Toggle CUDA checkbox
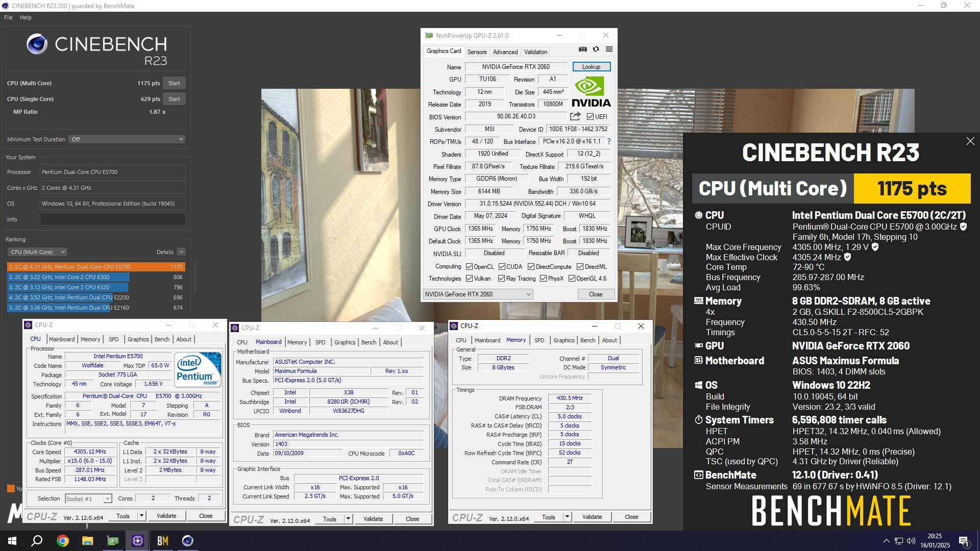Image resolution: width=980 pixels, height=551 pixels. [502, 267]
